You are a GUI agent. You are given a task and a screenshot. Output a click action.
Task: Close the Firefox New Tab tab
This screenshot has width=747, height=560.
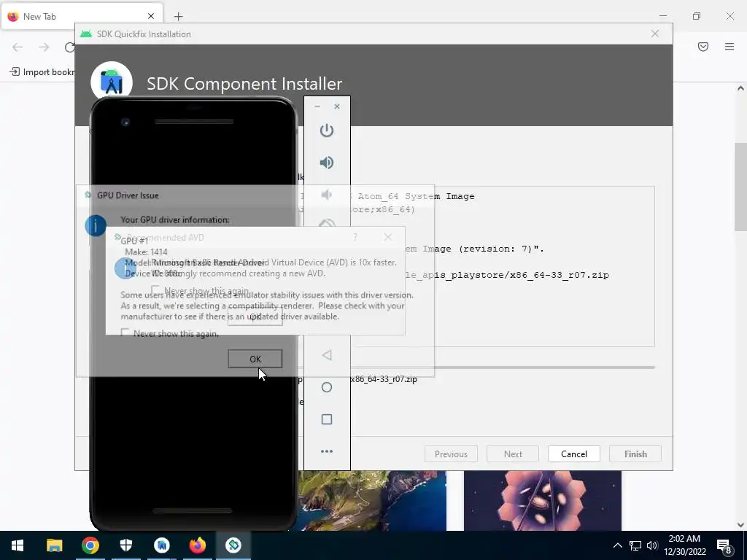coord(151,16)
